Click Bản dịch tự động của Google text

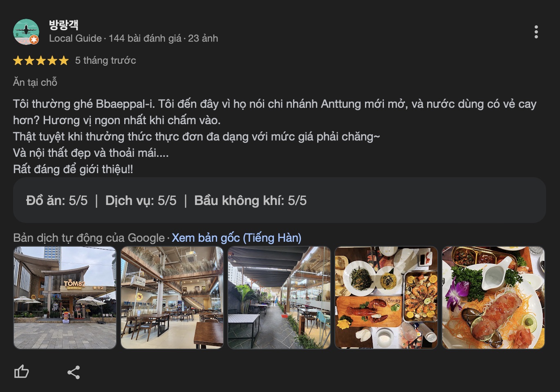(89, 238)
